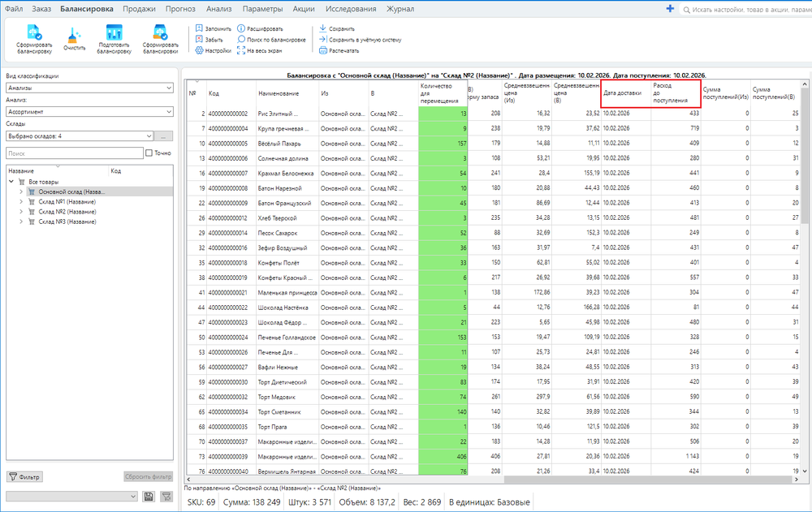Click the Фильтр button

pyautogui.click(x=24, y=477)
